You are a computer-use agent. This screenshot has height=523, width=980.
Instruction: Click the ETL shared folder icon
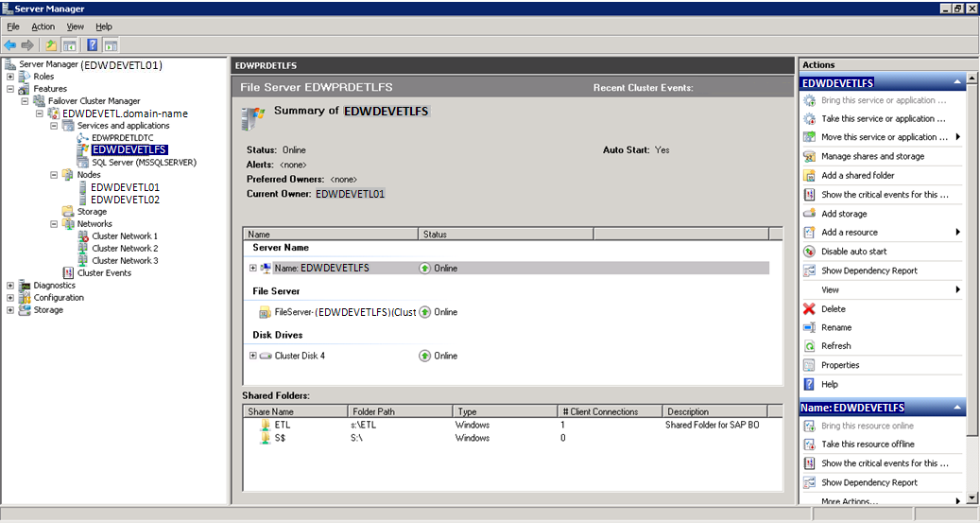click(266, 425)
